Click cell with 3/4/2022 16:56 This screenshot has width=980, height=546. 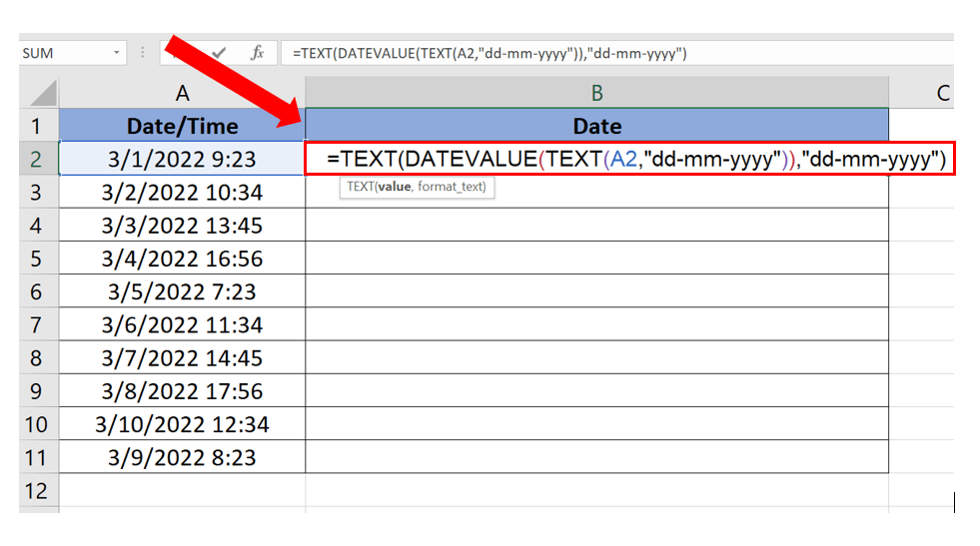pos(182,259)
